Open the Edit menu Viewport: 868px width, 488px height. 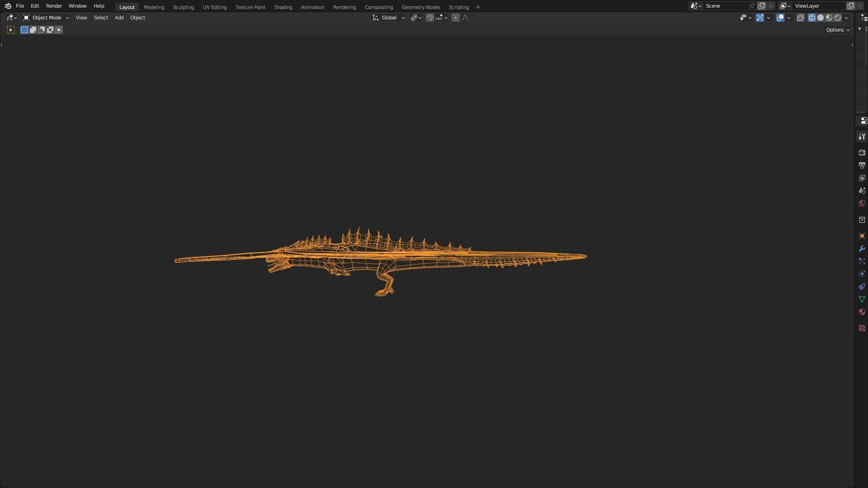point(35,6)
